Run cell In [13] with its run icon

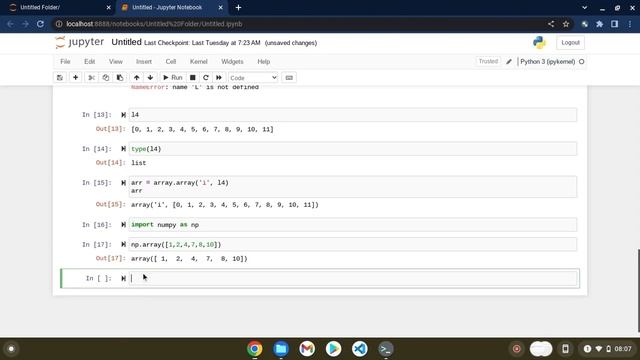click(x=123, y=115)
